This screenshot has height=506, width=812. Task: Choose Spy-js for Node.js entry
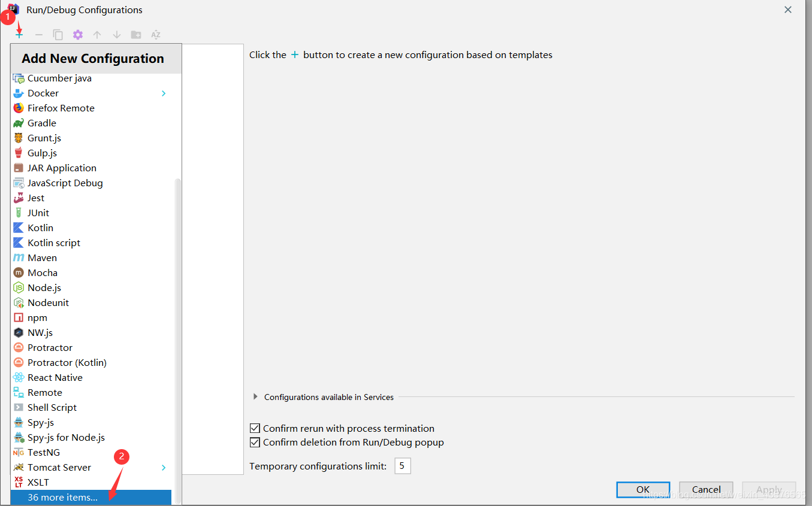91,438
